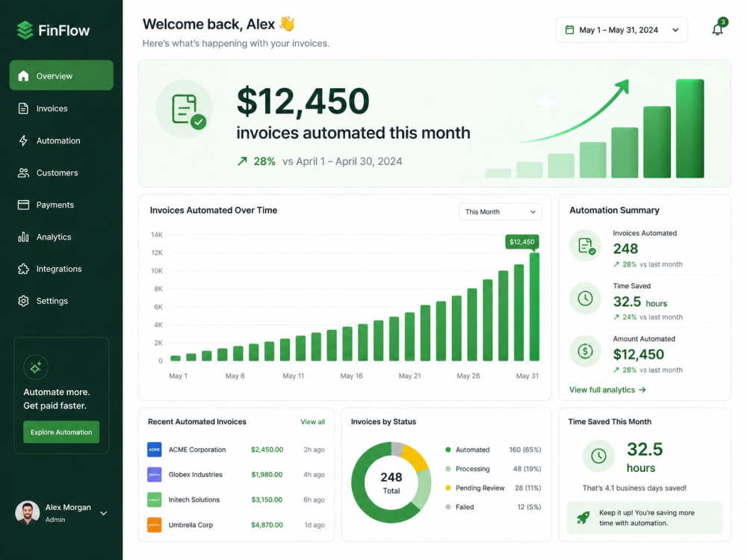Click the large invoice checkmark hero icon
The image size is (747, 560).
[x=185, y=110]
